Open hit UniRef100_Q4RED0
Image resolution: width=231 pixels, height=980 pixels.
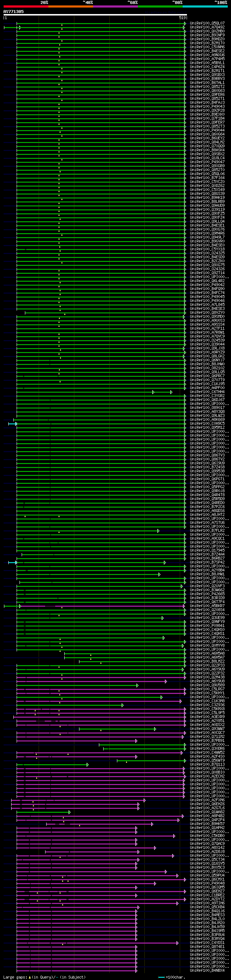pyautogui.click(x=208, y=503)
